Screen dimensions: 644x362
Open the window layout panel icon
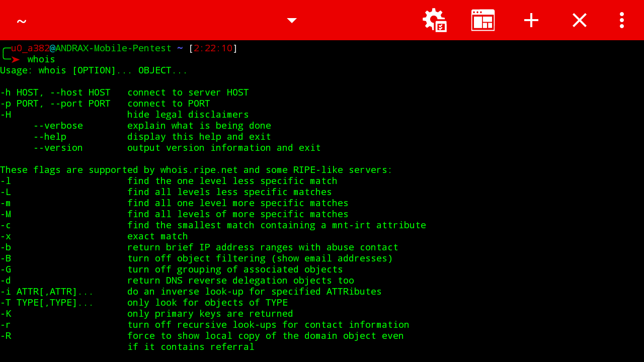483,20
